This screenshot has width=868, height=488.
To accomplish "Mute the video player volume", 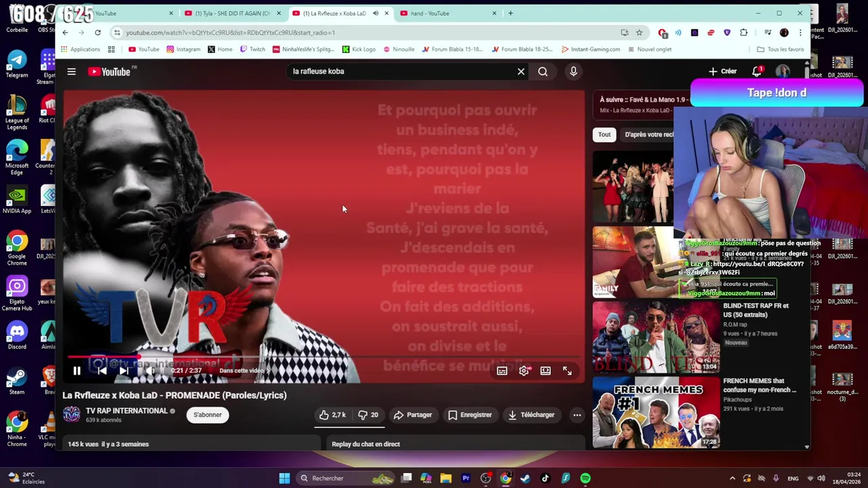I will pos(150,371).
